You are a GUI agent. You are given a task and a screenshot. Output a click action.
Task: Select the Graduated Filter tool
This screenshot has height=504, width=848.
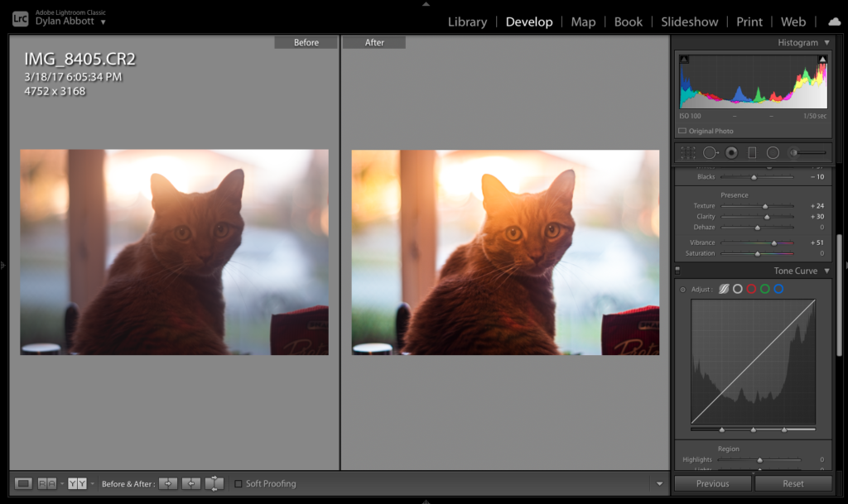point(752,153)
